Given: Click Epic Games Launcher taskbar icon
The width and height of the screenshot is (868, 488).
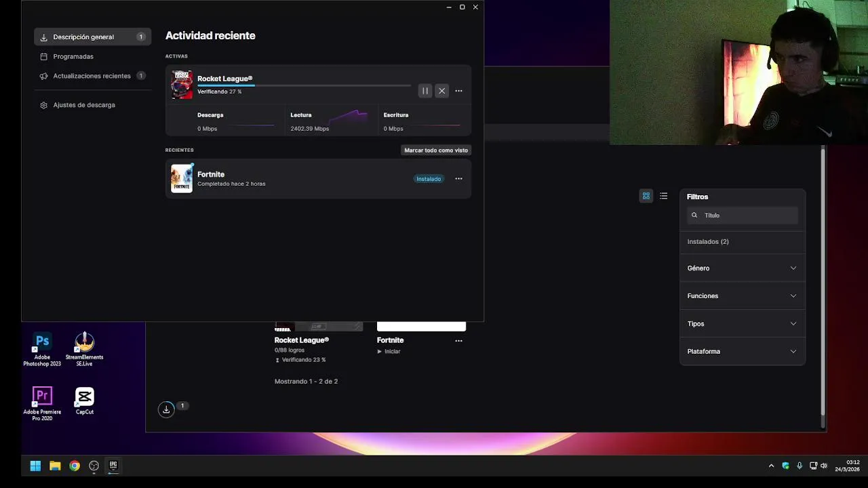Looking at the screenshot, I should pos(113,466).
